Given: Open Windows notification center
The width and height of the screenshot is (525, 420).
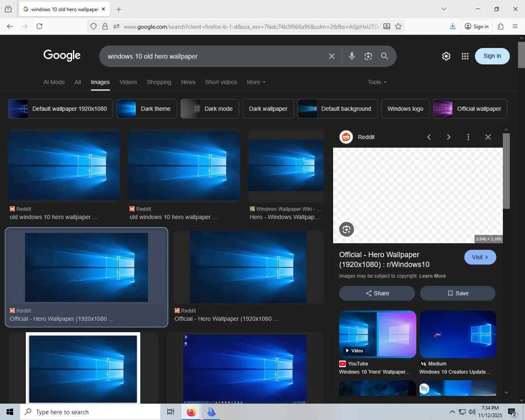Looking at the screenshot, I should pos(512,412).
